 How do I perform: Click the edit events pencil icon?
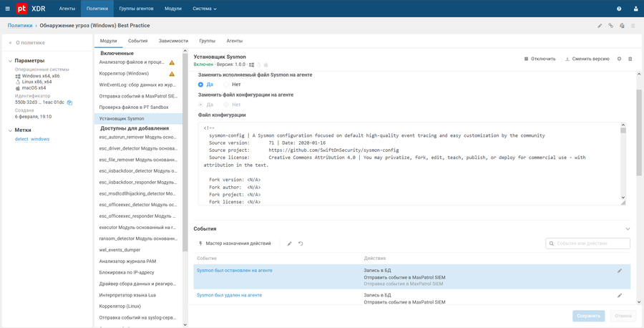click(289, 243)
